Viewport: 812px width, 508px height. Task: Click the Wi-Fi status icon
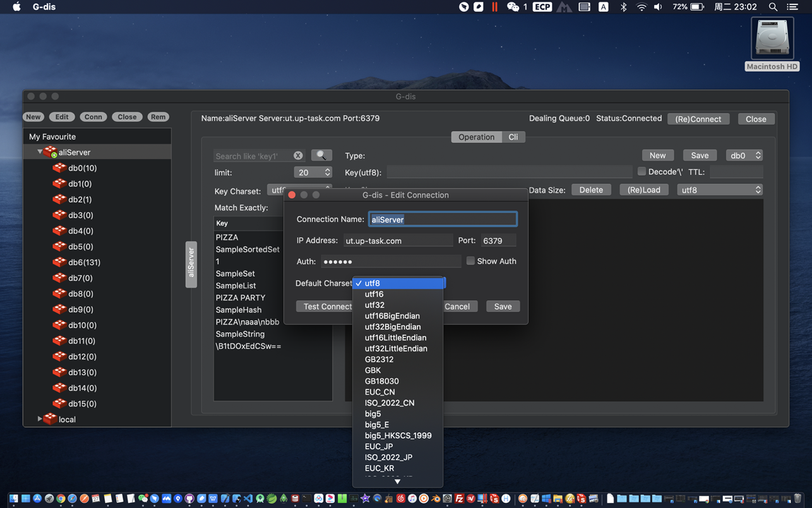point(642,7)
